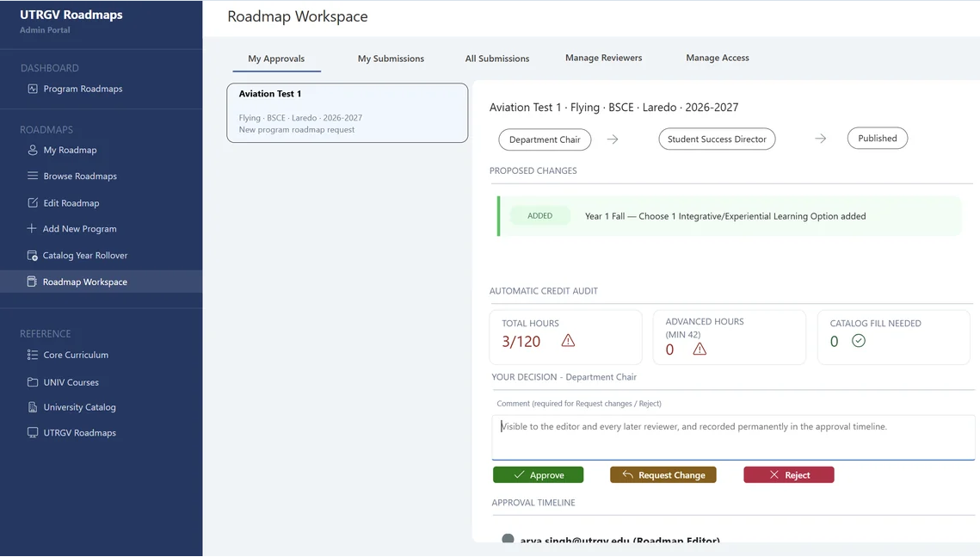Click the University Catalog document icon
The width and height of the screenshot is (980, 557).
tap(33, 407)
